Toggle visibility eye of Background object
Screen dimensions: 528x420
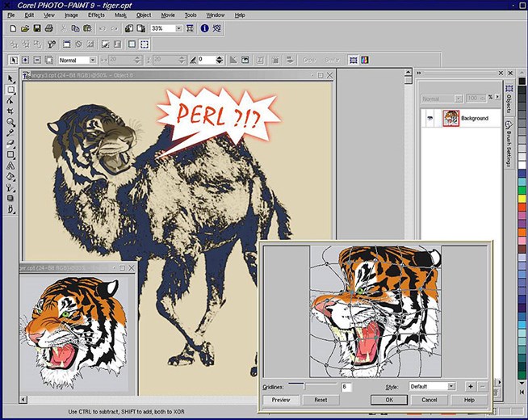tap(429, 118)
